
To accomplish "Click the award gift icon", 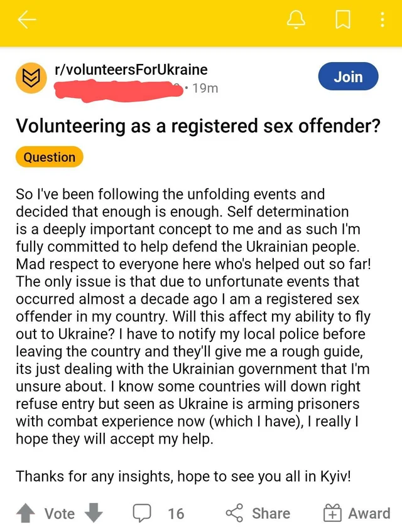I will 332,514.
